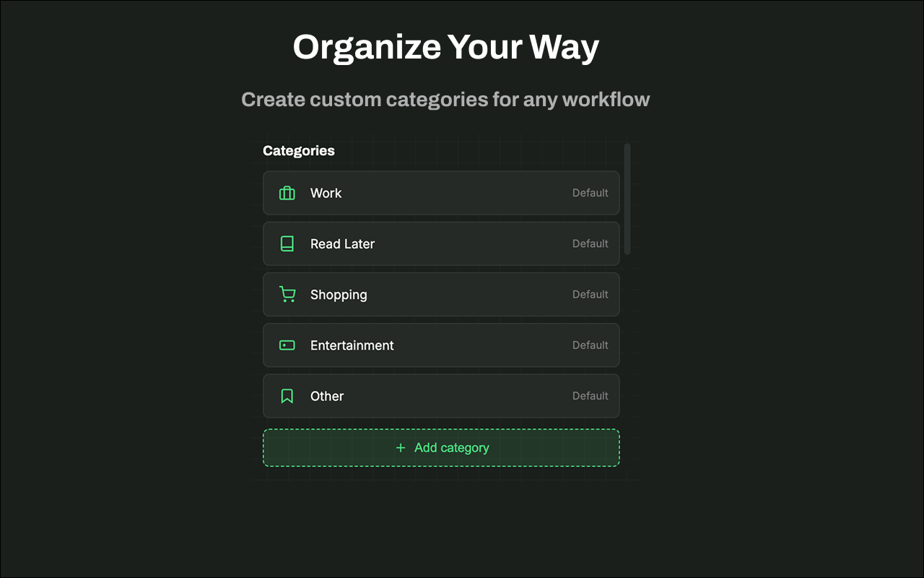Screen dimensions: 924x578
Task: Click the ticket icon beside Entertainment
Action: (x=287, y=345)
